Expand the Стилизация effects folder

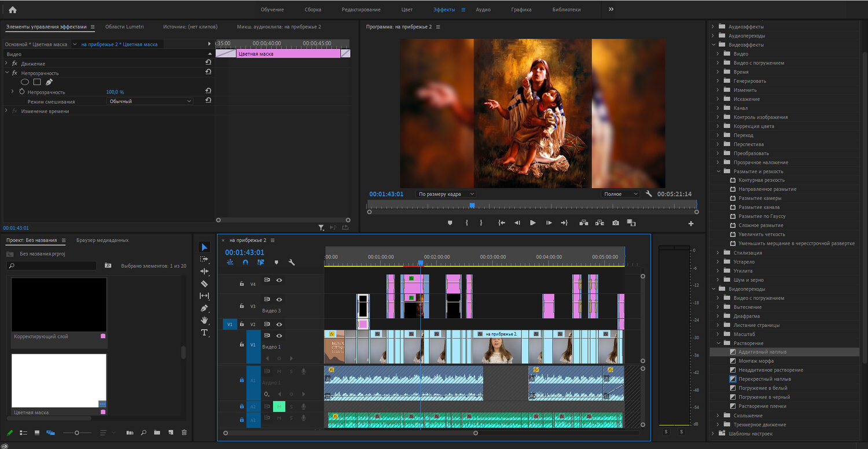pyautogui.click(x=718, y=253)
